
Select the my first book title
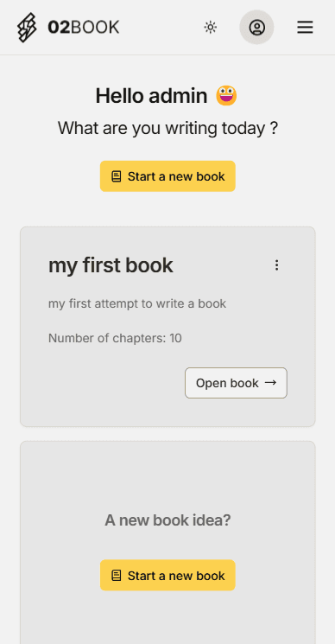[111, 265]
